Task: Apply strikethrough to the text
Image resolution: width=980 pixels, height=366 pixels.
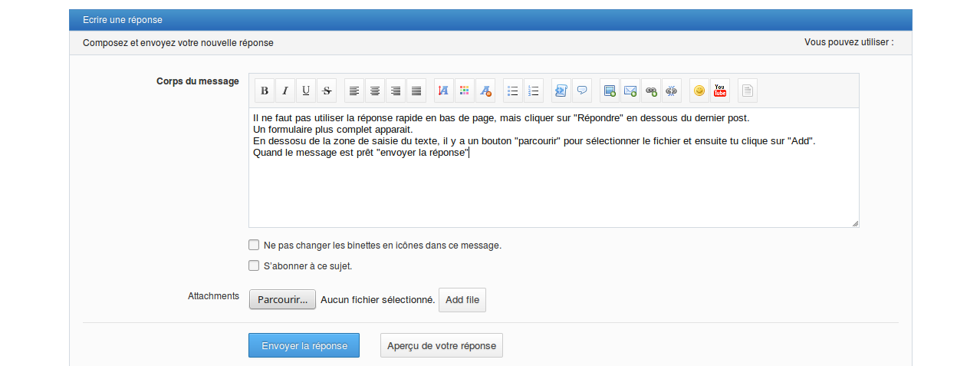Action: (x=327, y=91)
